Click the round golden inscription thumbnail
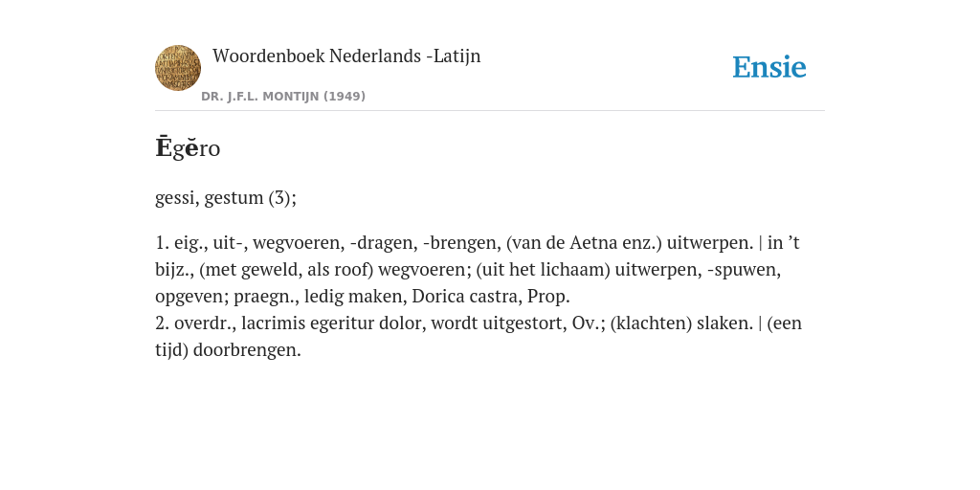 click(178, 68)
